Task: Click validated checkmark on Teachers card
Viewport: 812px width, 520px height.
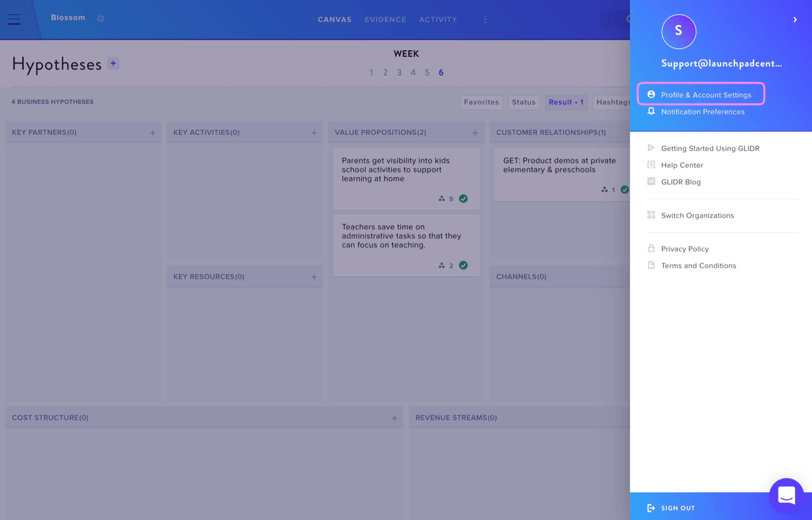Action: (x=463, y=265)
